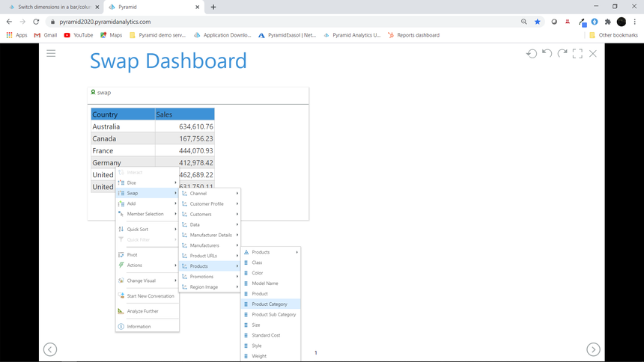Viewport: 644px width, 362px height.
Task: Select Product attribute
Action: [270, 294]
